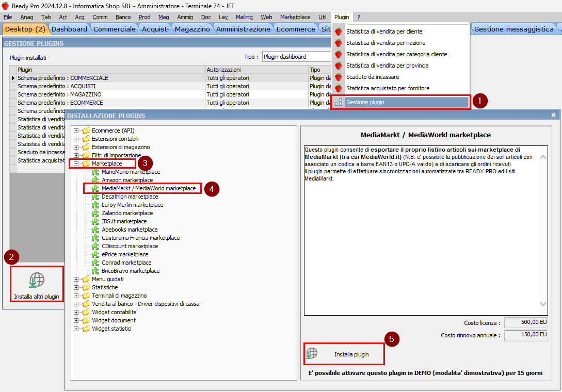
Task: Open the Marketplace menu in the menu bar
Action: (295, 17)
